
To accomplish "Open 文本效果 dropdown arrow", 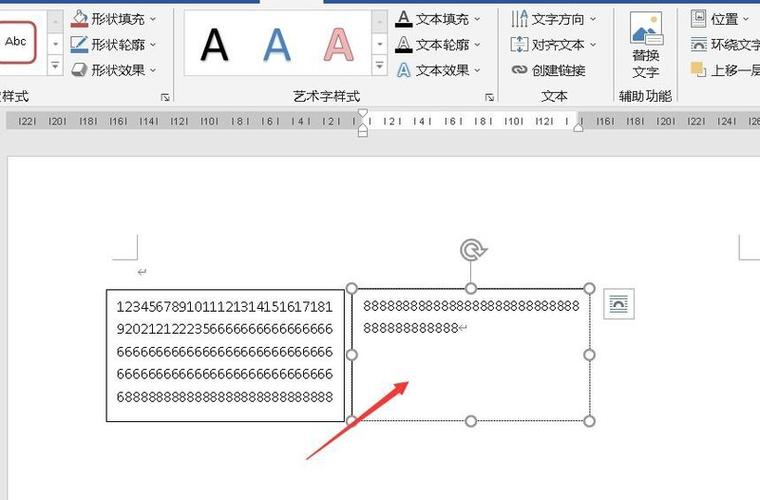I will (x=477, y=70).
